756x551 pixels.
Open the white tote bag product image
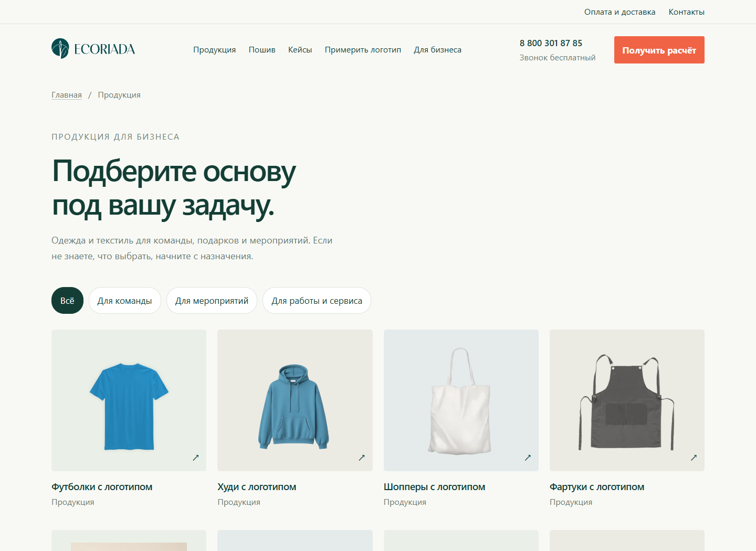click(x=461, y=400)
